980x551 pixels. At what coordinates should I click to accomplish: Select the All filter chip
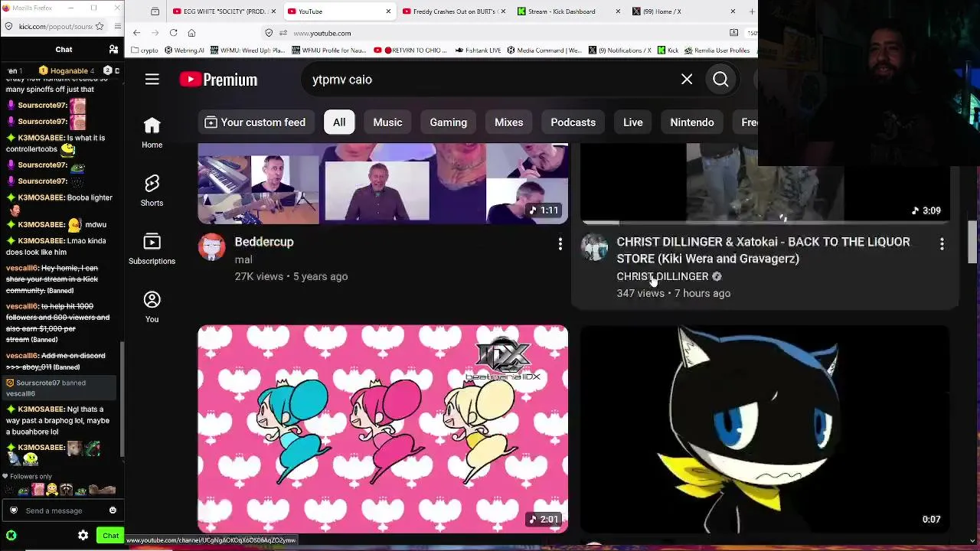tap(339, 122)
